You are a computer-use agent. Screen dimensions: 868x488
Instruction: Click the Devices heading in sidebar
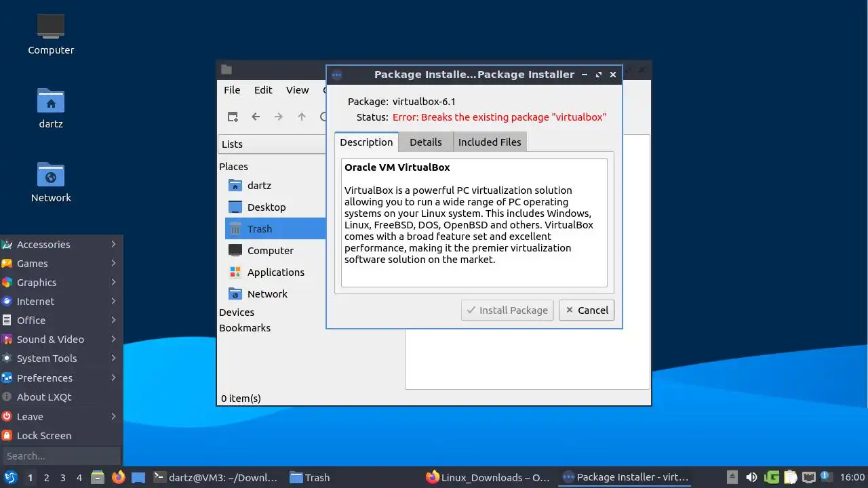coord(237,312)
